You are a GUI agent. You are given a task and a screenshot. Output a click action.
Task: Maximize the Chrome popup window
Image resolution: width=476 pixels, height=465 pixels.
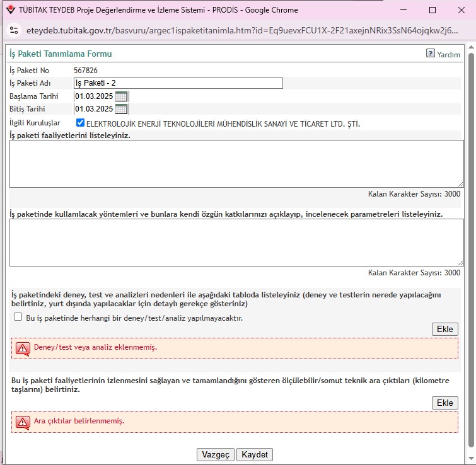(x=432, y=10)
